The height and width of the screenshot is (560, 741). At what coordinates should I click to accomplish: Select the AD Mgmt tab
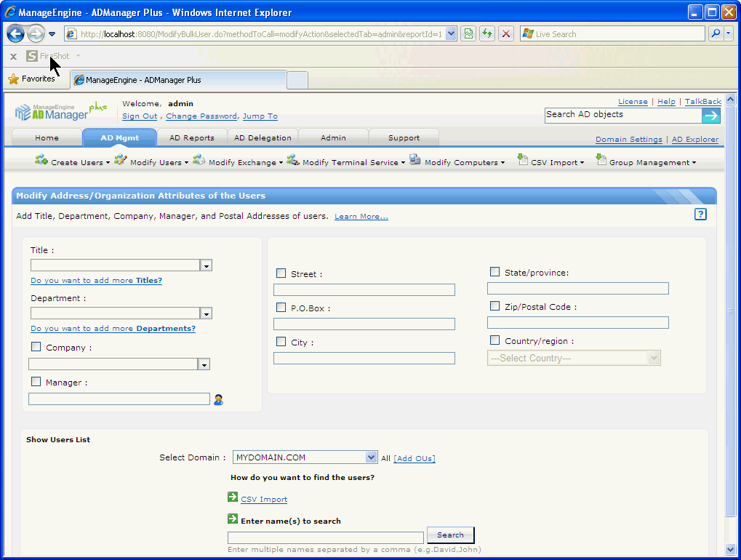[x=119, y=137]
